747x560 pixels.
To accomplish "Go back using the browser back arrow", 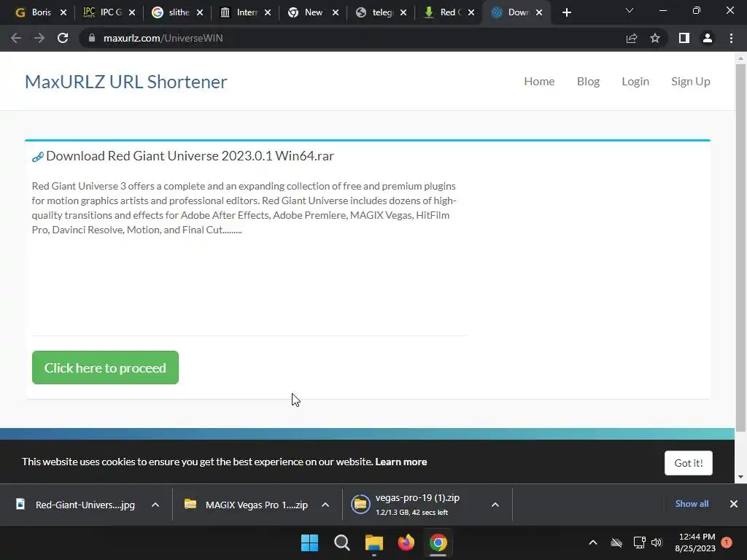I will (x=16, y=38).
